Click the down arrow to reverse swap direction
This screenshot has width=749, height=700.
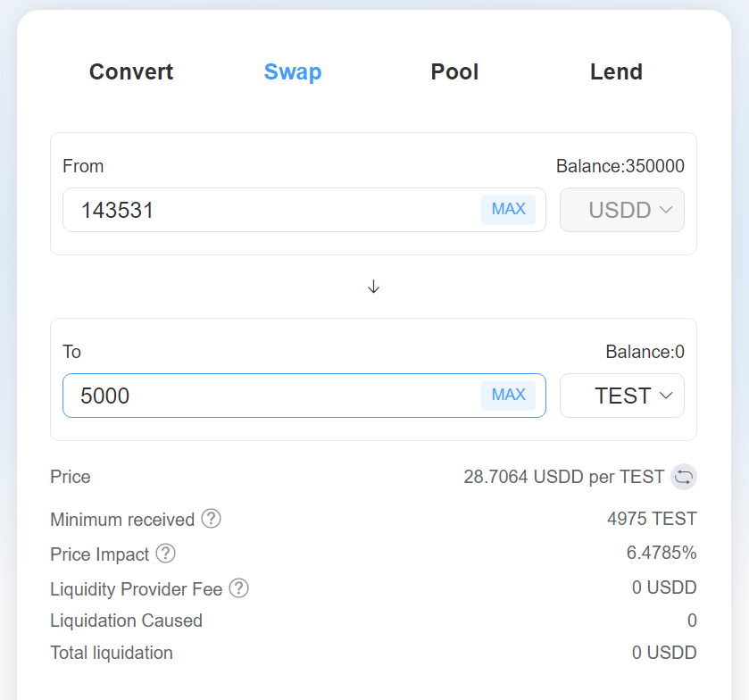373,287
